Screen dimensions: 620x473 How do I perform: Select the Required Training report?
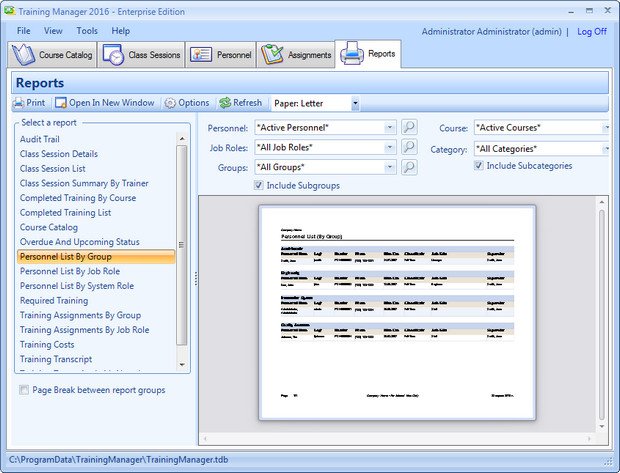(x=54, y=301)
